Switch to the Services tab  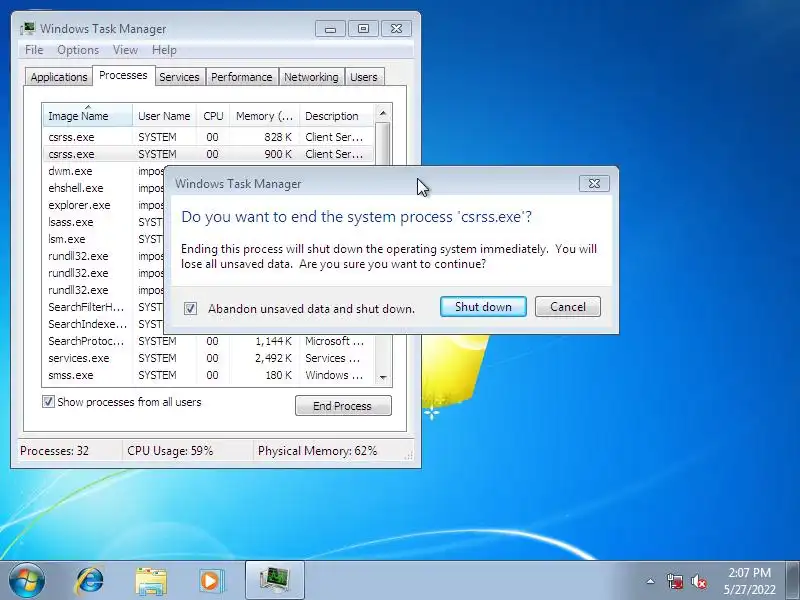click(x=179, y=77)
